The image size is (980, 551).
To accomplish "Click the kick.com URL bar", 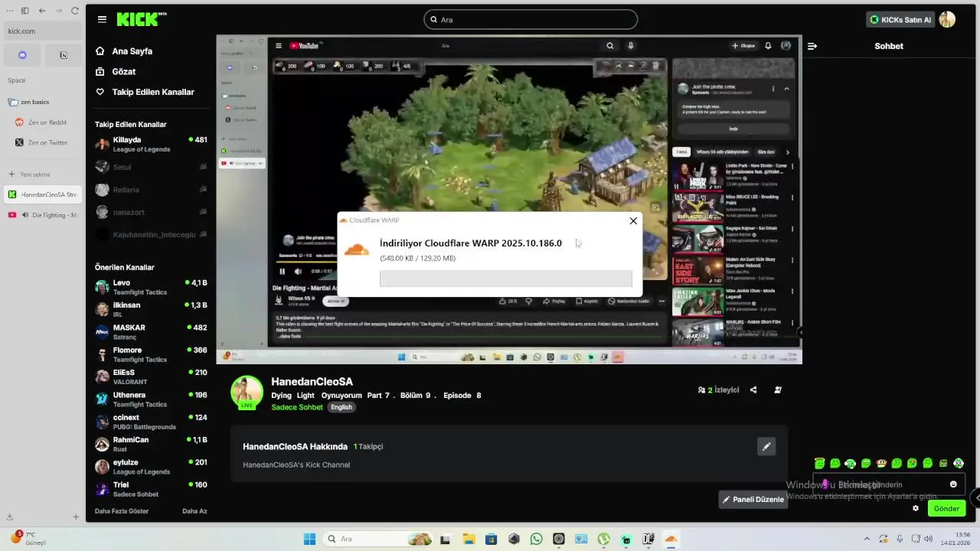I will pos(43,31).
